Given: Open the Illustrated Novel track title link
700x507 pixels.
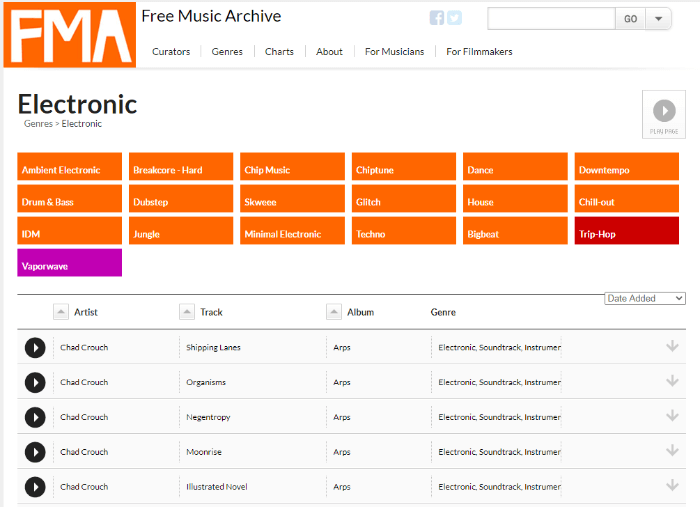Looking at the screenshot, I should 217,487.
